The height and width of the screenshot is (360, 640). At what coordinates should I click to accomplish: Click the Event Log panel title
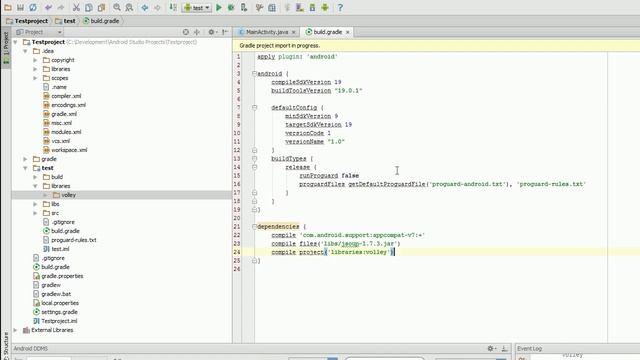529,349
